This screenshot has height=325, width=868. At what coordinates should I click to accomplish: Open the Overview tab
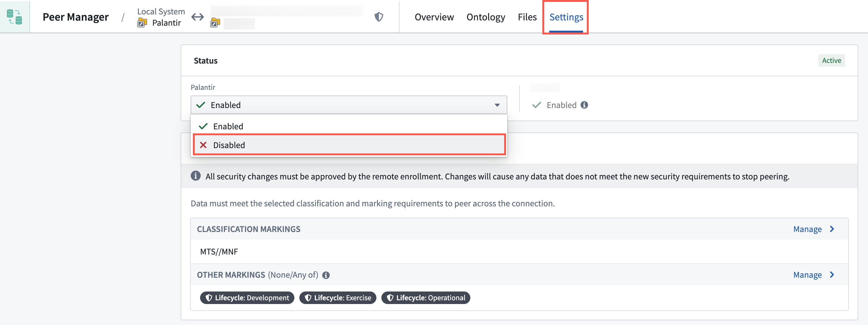tap(434, 17)
